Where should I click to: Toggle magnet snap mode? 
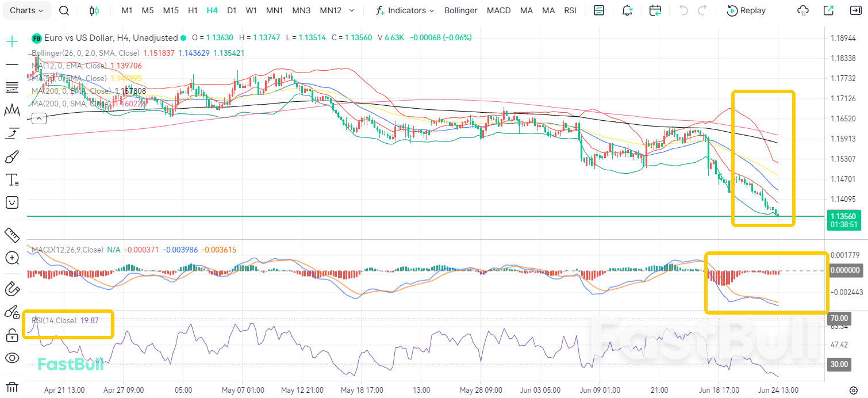pyautogui.click(x=12, y=289)
